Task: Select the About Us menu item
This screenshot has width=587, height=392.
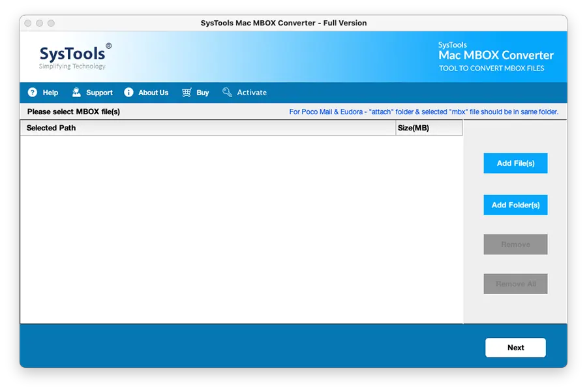Action: (x=146, y=93)
